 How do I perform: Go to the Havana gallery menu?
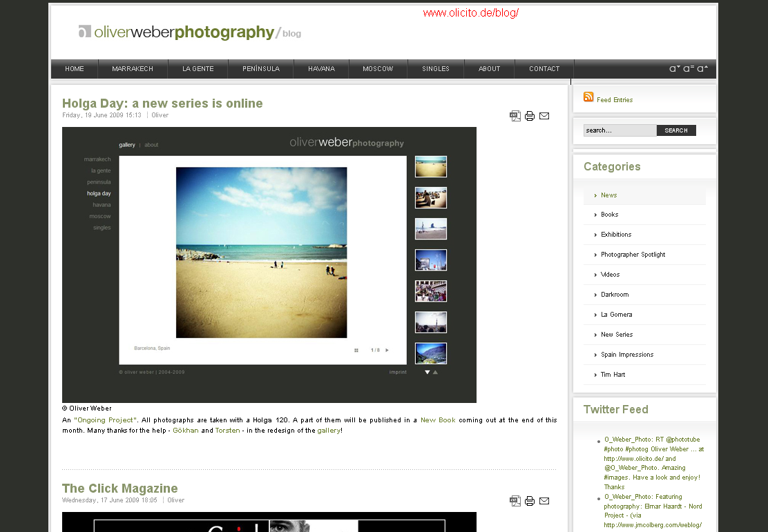(321, 69)
